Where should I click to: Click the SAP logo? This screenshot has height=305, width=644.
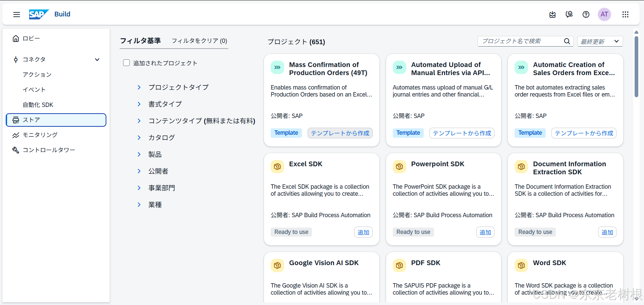click(39, 14)
